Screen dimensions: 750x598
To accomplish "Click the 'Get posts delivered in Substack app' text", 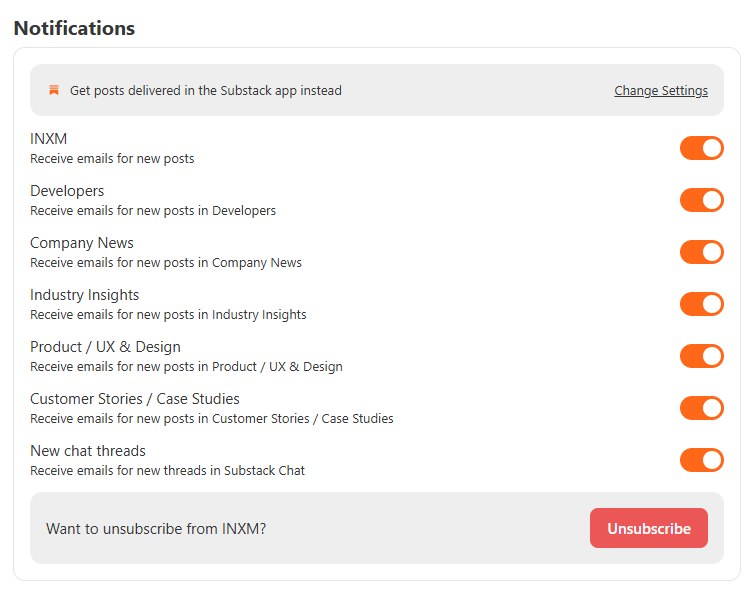I will (205, 91).
